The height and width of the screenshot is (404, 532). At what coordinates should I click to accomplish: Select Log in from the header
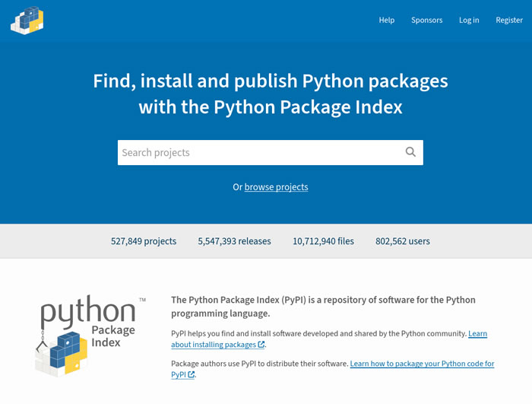point(469,20)
